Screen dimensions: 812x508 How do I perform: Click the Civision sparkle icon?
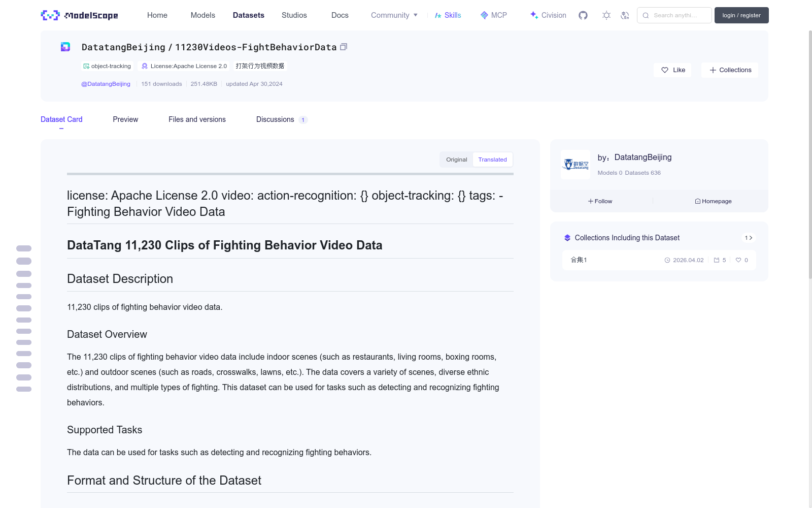[x=534, y=15]
